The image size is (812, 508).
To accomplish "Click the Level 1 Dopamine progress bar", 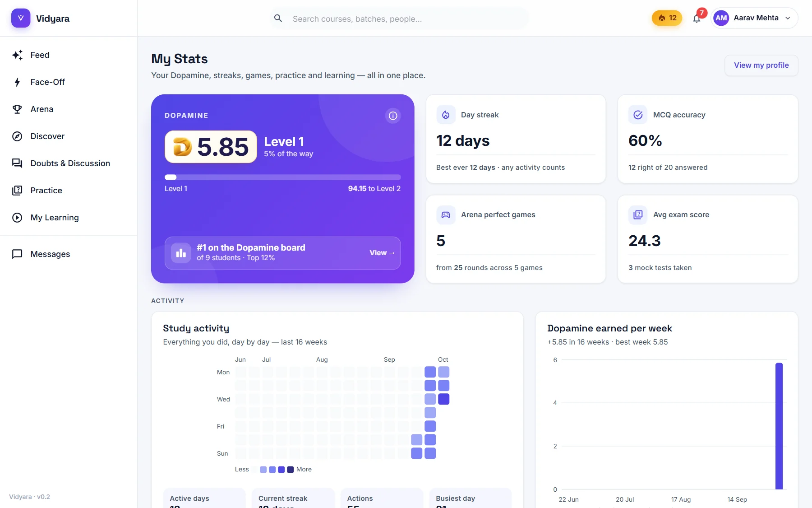I will coord(282,177).
